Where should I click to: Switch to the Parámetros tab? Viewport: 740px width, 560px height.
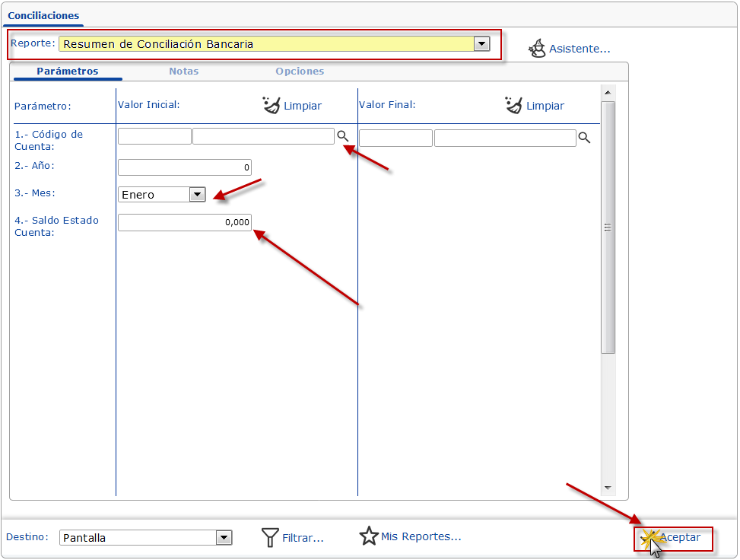(x=68, y=72)
